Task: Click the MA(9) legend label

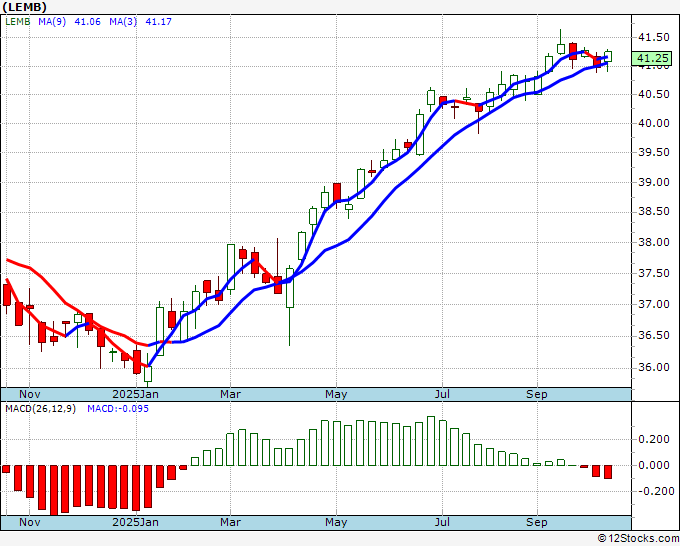Action: 52,22
